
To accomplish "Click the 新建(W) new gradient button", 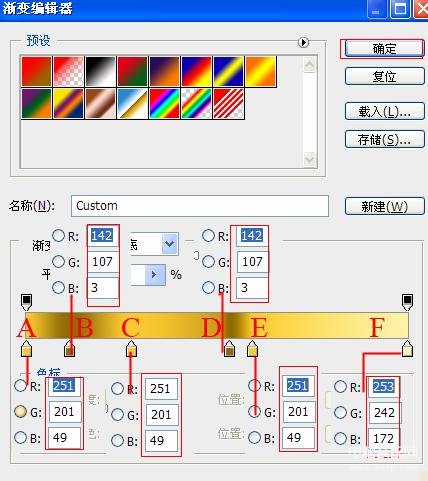I will coord(385,207).
